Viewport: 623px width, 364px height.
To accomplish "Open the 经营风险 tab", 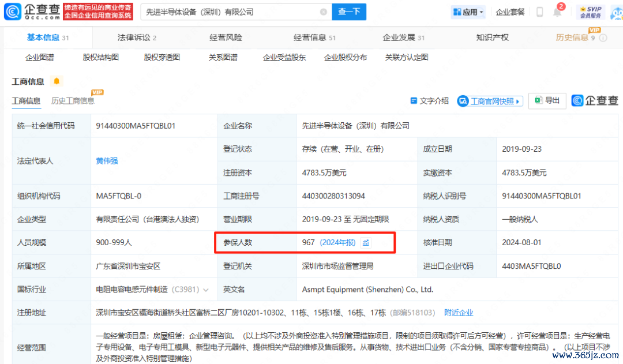I will click(x=226, y=37).
